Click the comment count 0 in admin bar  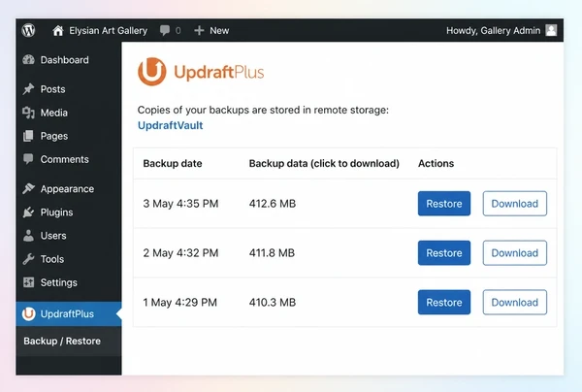click(x=178, y=30)
